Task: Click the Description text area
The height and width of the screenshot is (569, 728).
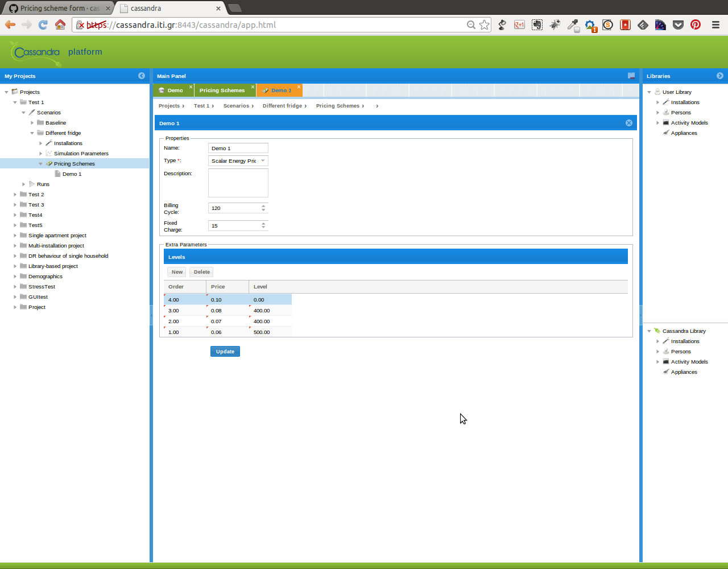Action: click(x=238, y=183)
